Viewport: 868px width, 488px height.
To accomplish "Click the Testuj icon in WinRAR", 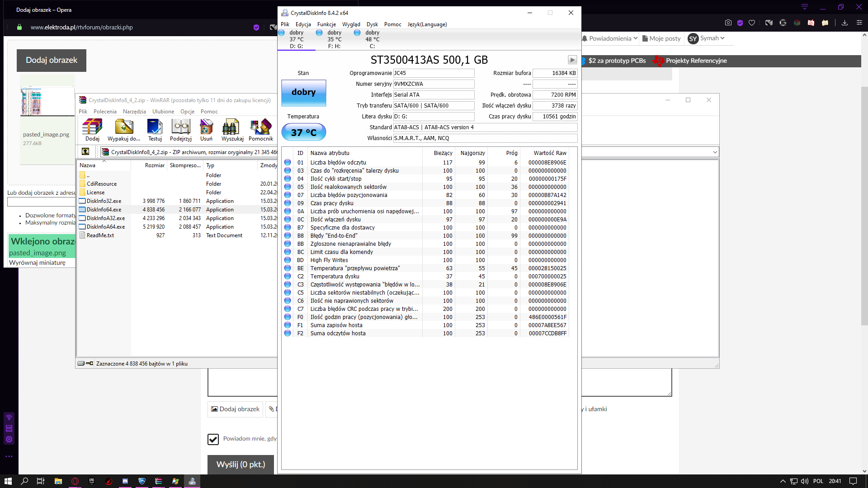I will (x=155, y=130).
